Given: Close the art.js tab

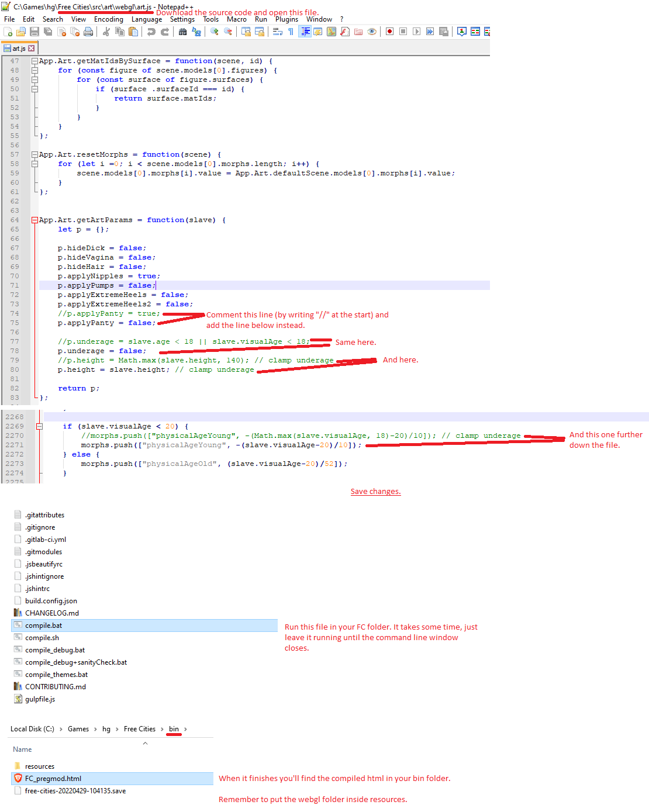Looking at the screenshot, I should pyautogui.click(x=32, y=49).
